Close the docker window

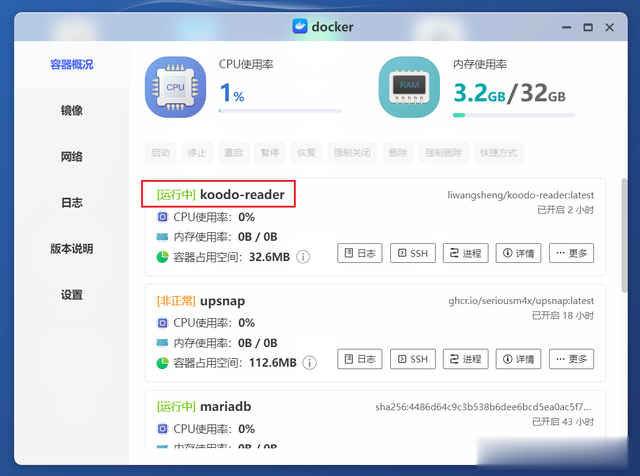point(609,27)
